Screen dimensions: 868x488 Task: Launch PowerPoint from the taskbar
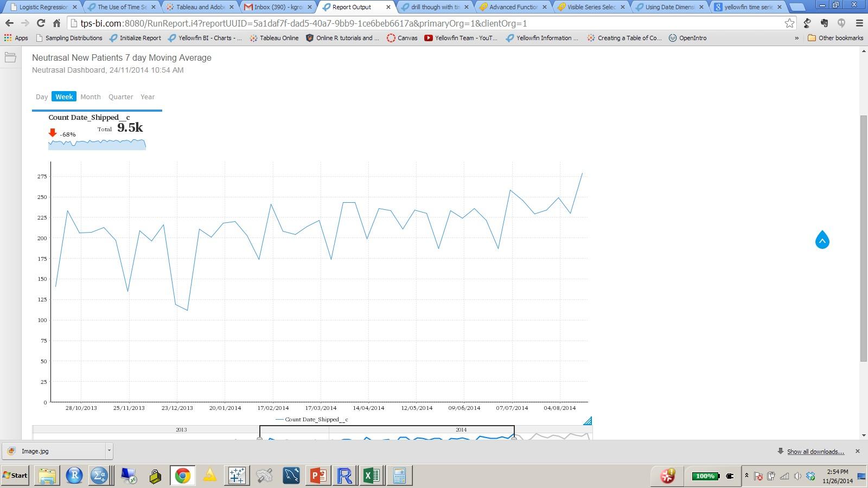[x=317, y=476]
